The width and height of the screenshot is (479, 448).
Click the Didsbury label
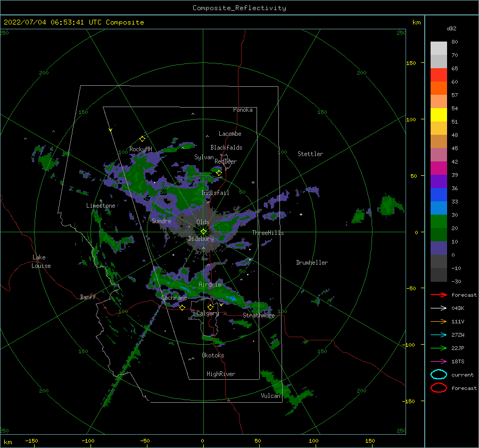(x=201, y=239)
